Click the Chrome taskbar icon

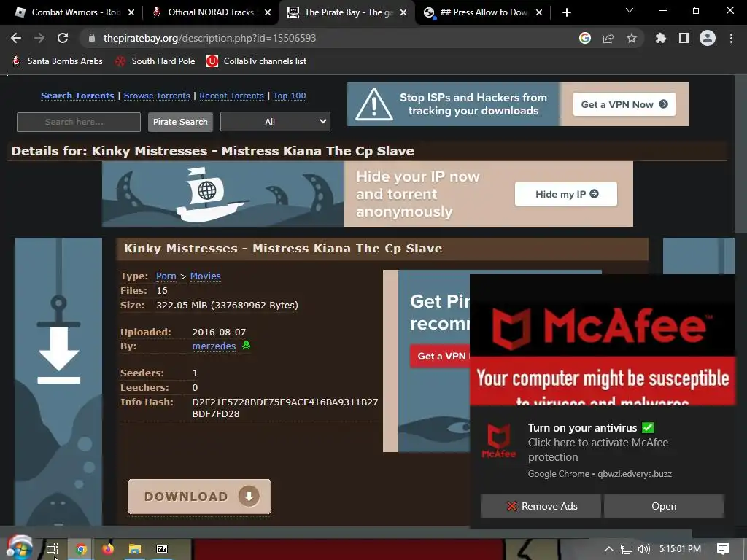[81, 549]
